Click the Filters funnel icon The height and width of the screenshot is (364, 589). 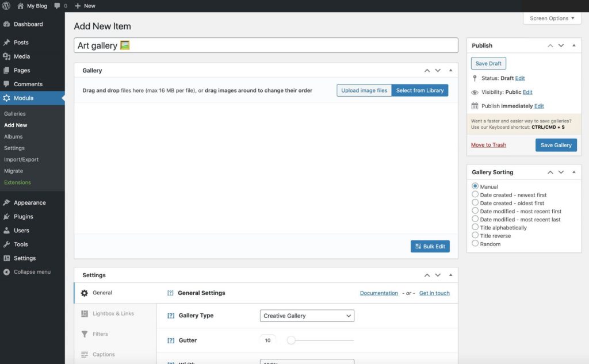[85, 334]
